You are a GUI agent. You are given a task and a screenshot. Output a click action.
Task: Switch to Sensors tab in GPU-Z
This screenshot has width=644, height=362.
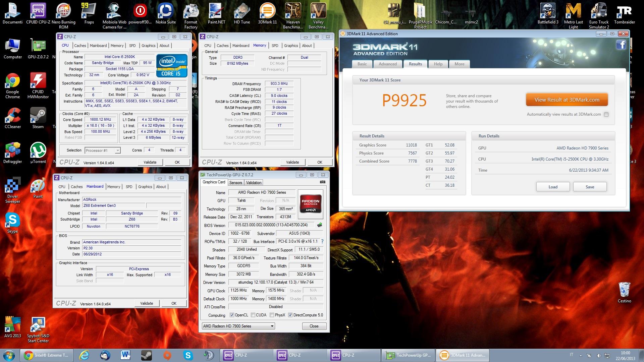pyautogui.click(x=235, y=183)
